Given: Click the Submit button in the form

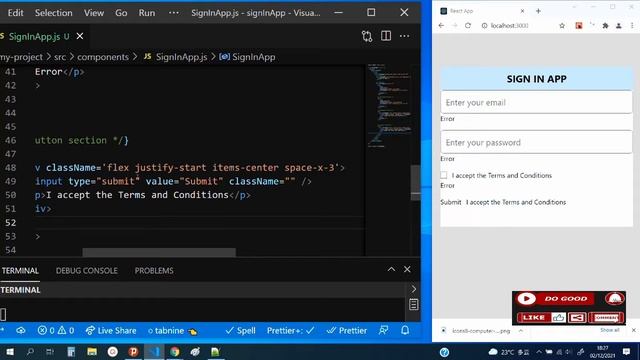Looking at the screenshot, I should pyautogui.click(x=451, y=202).
